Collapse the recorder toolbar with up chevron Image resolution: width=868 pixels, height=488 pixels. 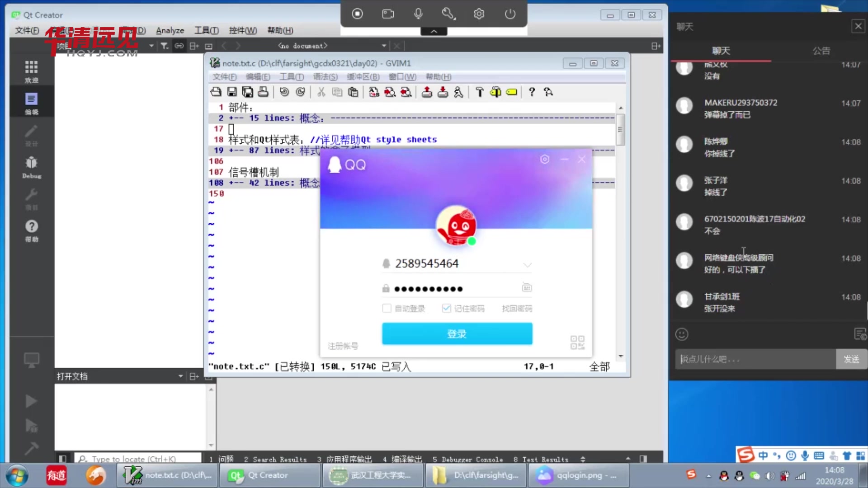[x=434, y=31]
